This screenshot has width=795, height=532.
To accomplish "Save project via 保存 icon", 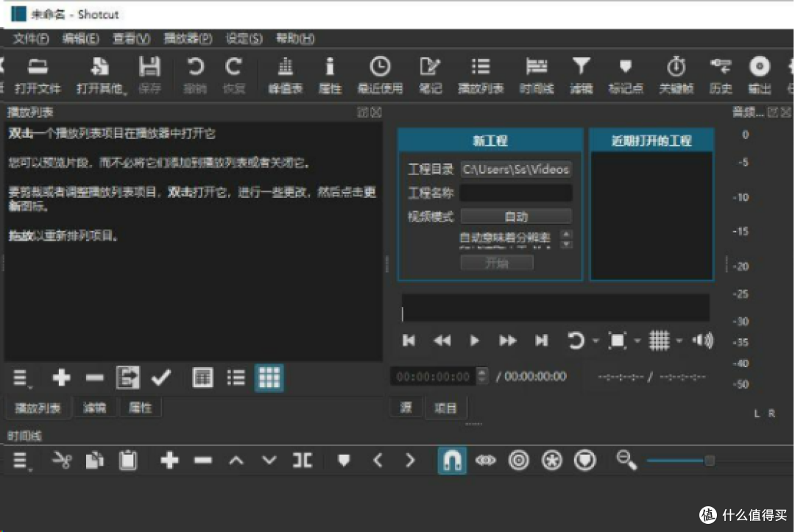I will coord(149,76).
